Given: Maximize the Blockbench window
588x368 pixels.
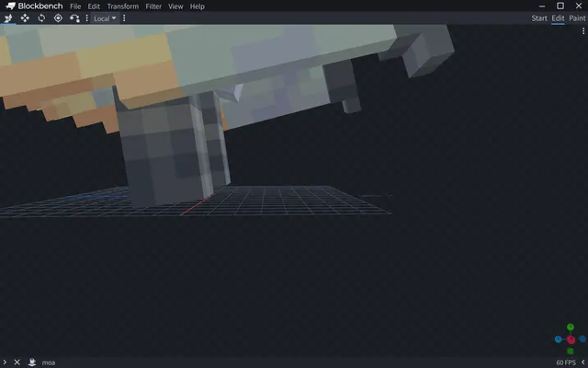Looking at the screenshot, I should [x=560, y=6].
